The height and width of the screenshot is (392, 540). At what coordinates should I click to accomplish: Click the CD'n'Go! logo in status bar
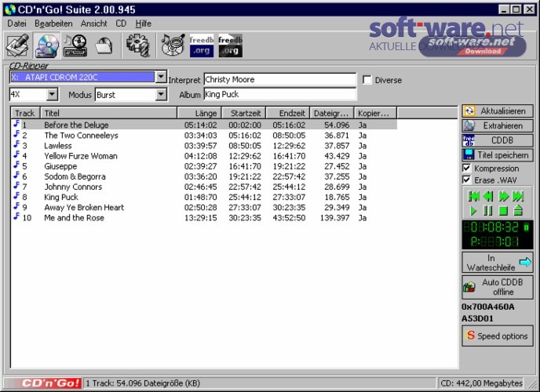tap(42, 383)
